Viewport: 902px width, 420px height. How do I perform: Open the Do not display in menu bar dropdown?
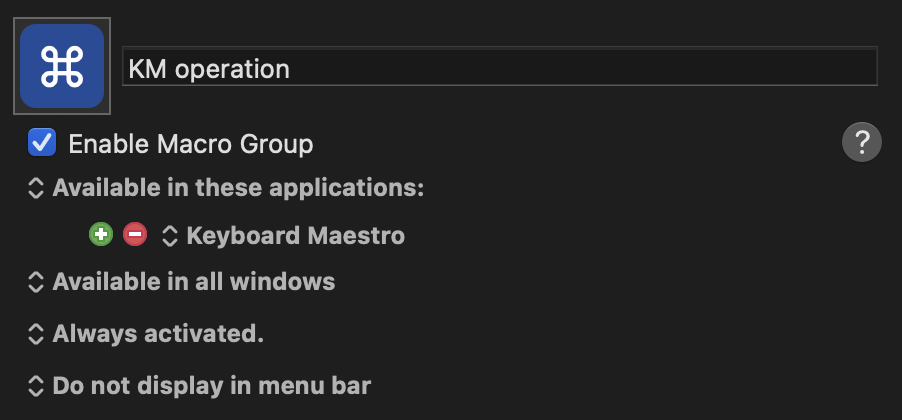(211, 386)
